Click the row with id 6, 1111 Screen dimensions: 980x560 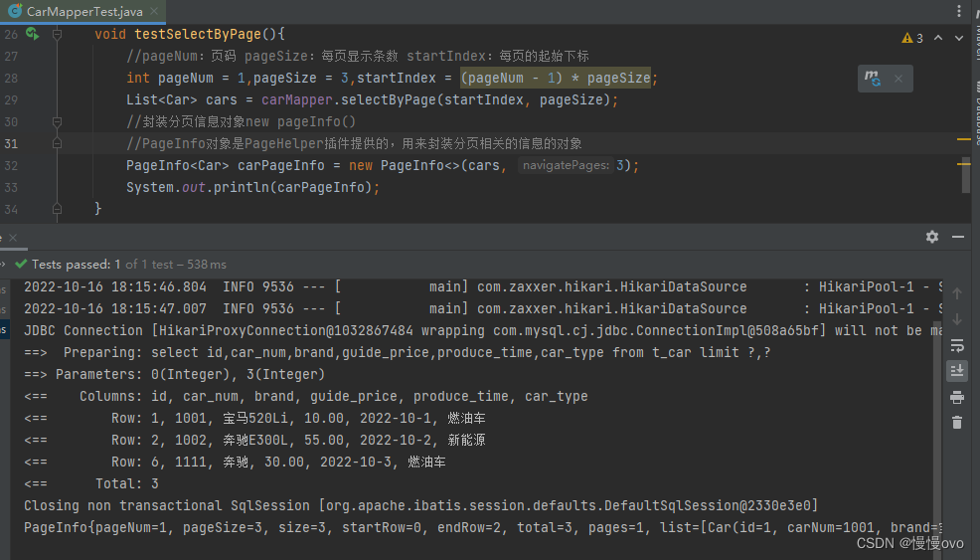235,462
